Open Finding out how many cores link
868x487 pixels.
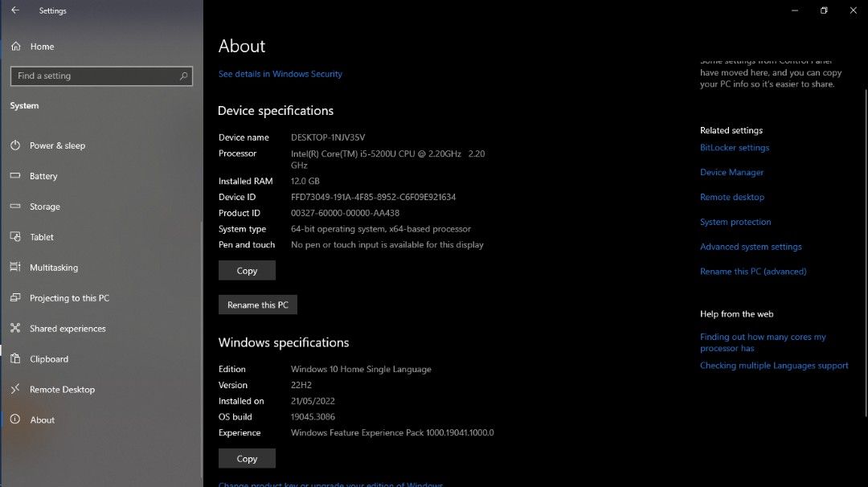tap(763, 342)
